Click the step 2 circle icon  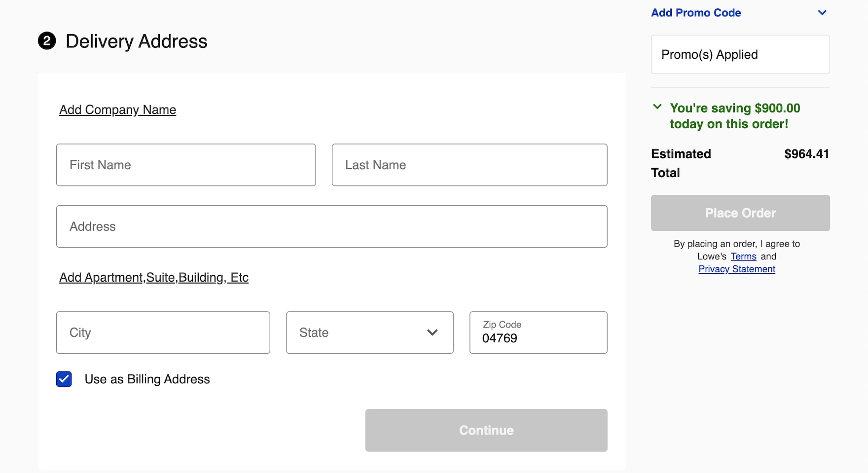(47, 41)
